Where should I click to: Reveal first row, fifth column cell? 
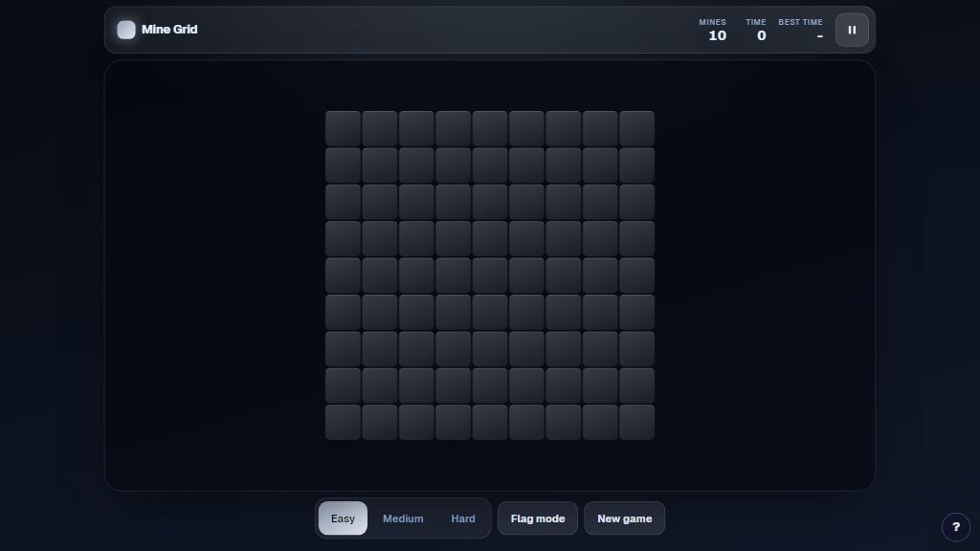pyautogui.click(x=490, y=129)
